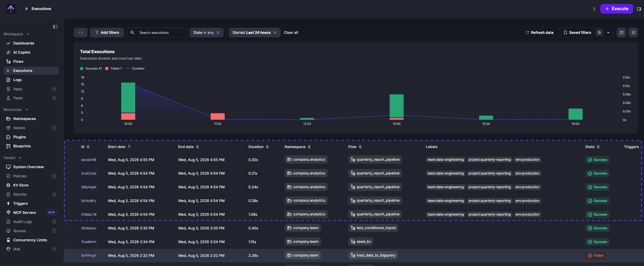This screenshot has height=266, width=644.
Task: Focus the Search executions input field
Action: (x=157, y=32)
